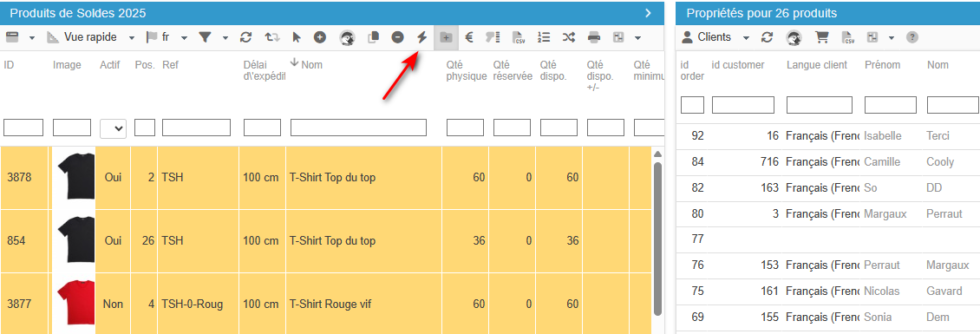980x334 pixels.
Task: Click the shuffle arrows icon
Action: (x=568, y=37)
